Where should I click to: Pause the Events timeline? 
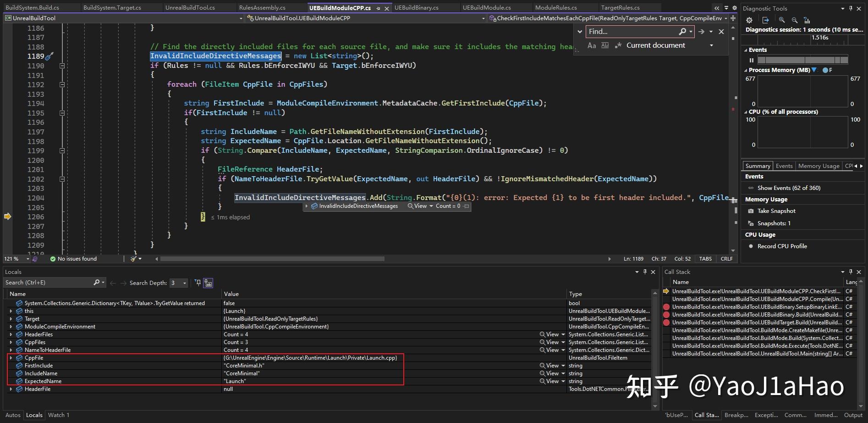(751, 60)
